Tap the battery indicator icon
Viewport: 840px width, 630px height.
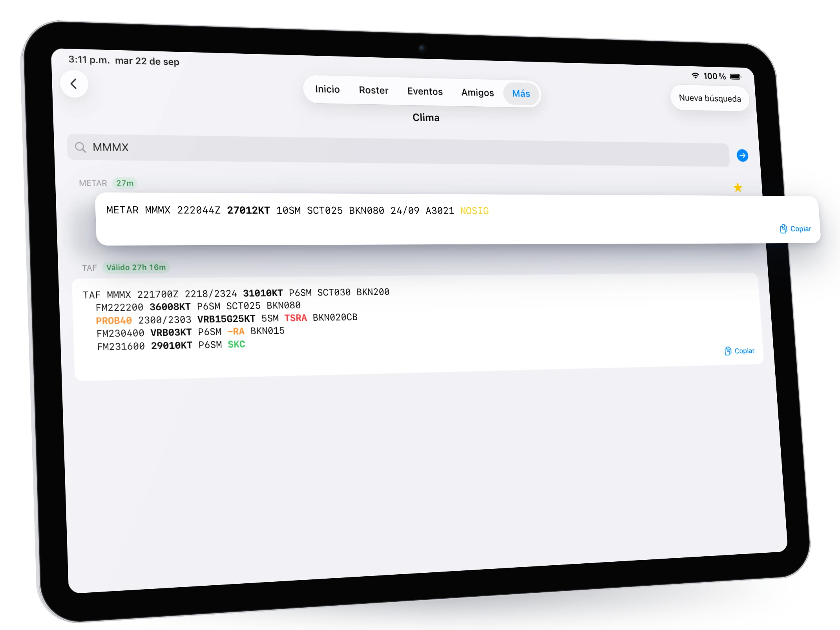[x=736, y=77]
